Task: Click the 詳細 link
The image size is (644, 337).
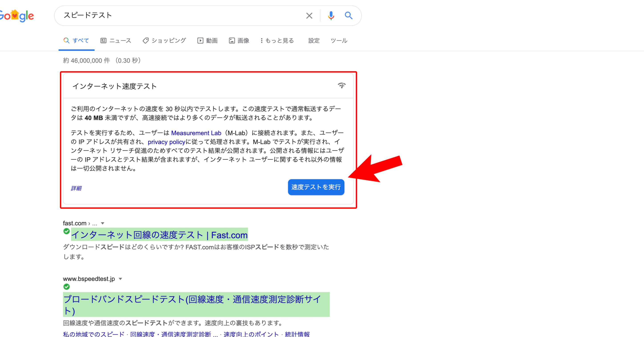Action: 76,188
